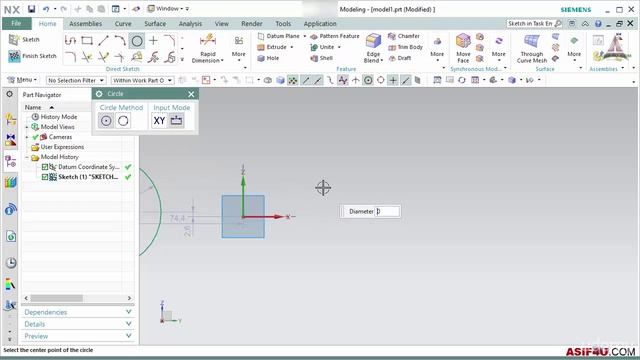Click the Pattern Feature tool
This screenshot has width=640, height=360.
click(x=335, y=36)
